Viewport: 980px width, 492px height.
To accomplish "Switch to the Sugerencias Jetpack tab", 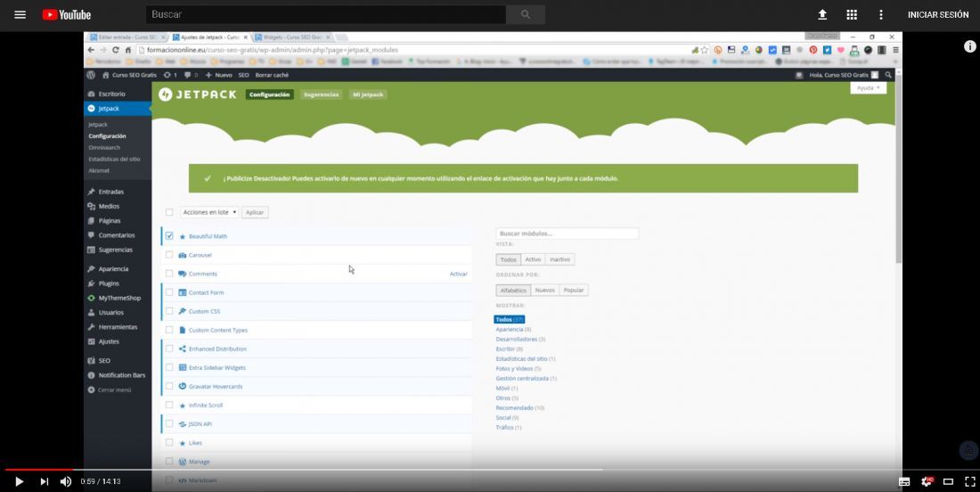I will click(x=321, y=94).
